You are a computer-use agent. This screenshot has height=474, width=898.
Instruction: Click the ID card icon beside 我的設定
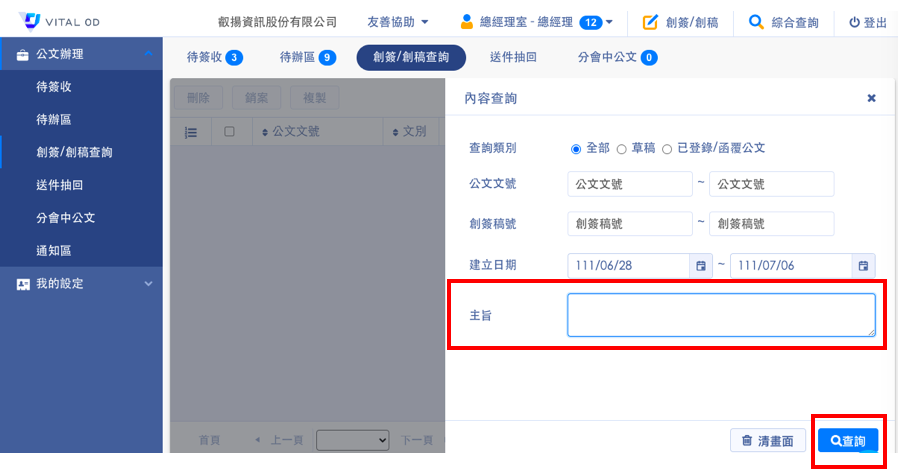point(23,284)
